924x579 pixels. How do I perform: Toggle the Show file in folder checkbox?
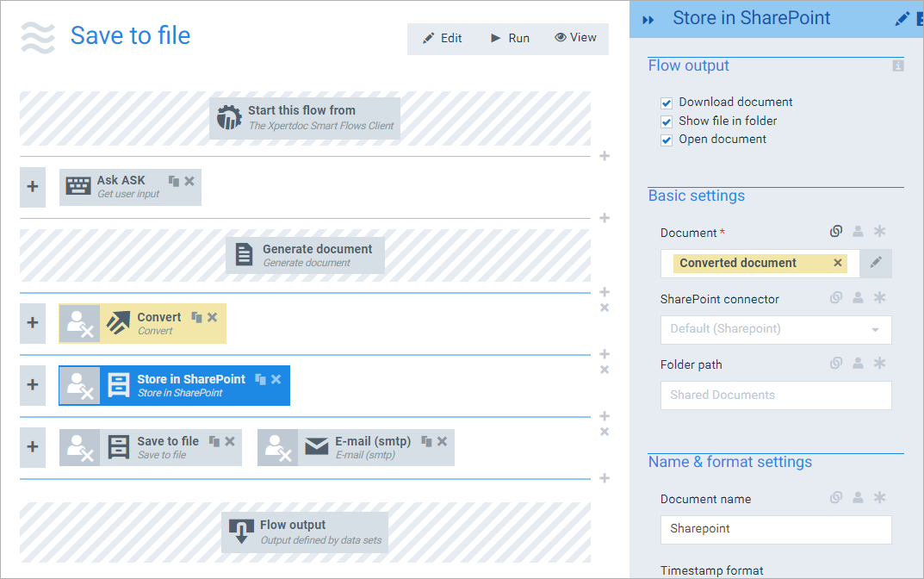pyautogui.click(x=667, y=122)
